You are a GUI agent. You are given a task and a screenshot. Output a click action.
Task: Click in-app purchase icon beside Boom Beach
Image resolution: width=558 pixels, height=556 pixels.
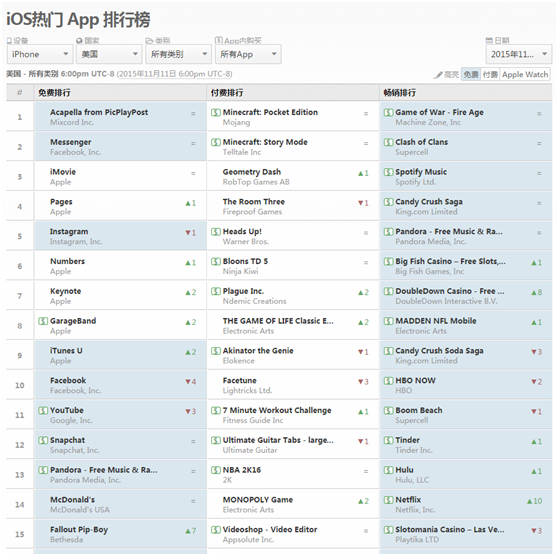[388, 410]
